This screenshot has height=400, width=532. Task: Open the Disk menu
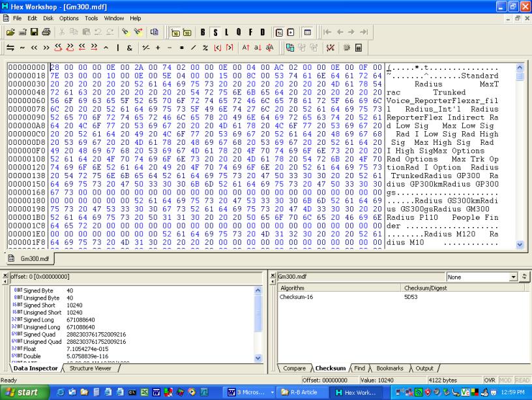point(49,18)
